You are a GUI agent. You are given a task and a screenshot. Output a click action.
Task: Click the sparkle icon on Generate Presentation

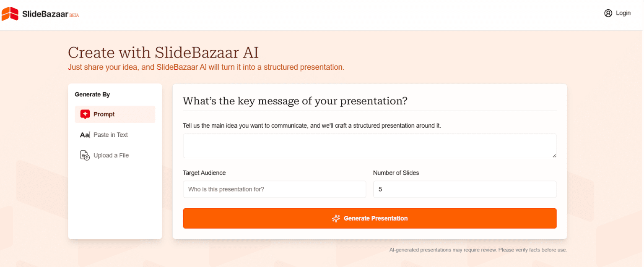pos(335,218)
